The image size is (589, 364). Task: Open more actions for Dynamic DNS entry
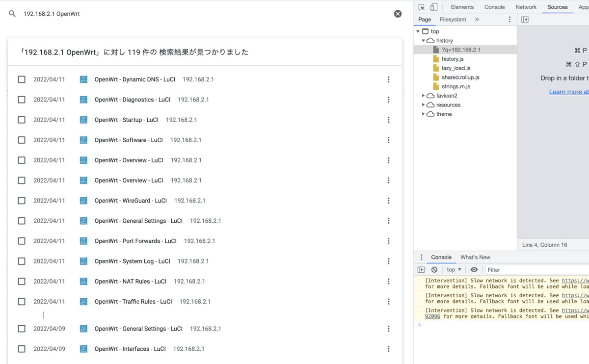click(388, 79)
